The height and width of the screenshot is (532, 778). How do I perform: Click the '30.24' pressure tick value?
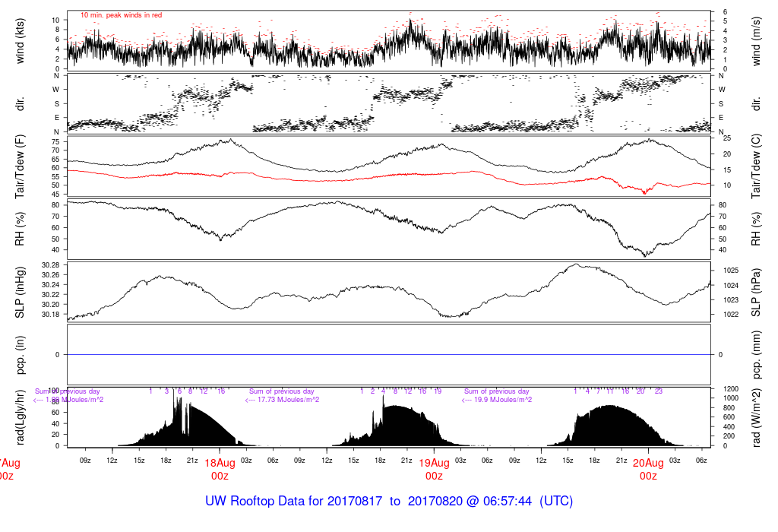(51, 285)
